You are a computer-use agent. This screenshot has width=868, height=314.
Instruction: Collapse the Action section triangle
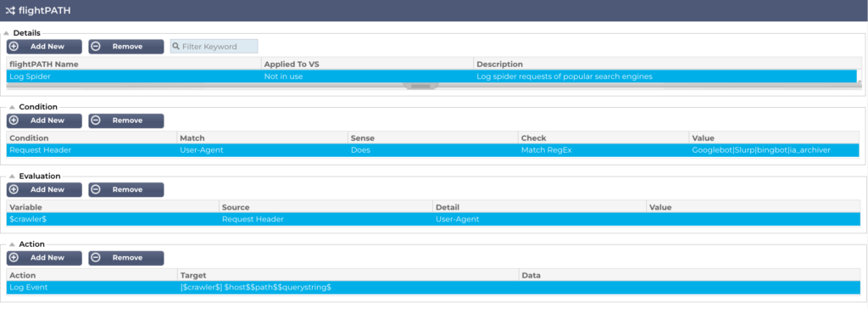(12, 244)
